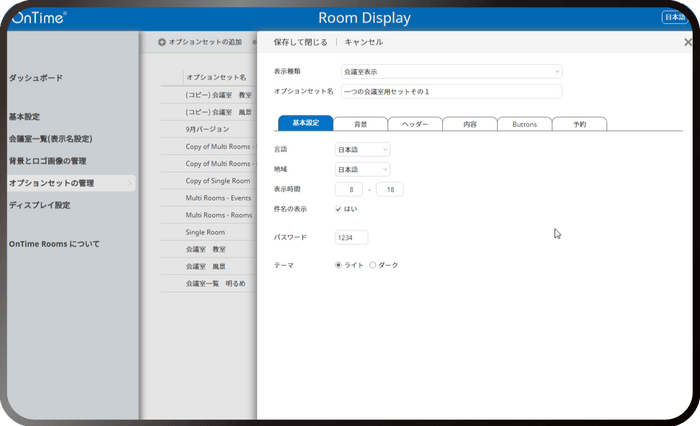
Task: Switch to the Buttons tab
Action: 525,124
